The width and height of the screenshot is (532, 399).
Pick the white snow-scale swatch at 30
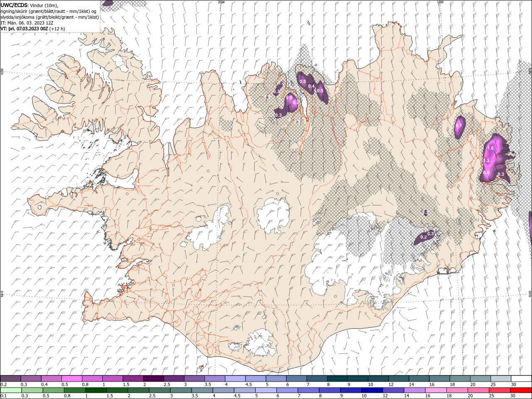pos(521,379)
